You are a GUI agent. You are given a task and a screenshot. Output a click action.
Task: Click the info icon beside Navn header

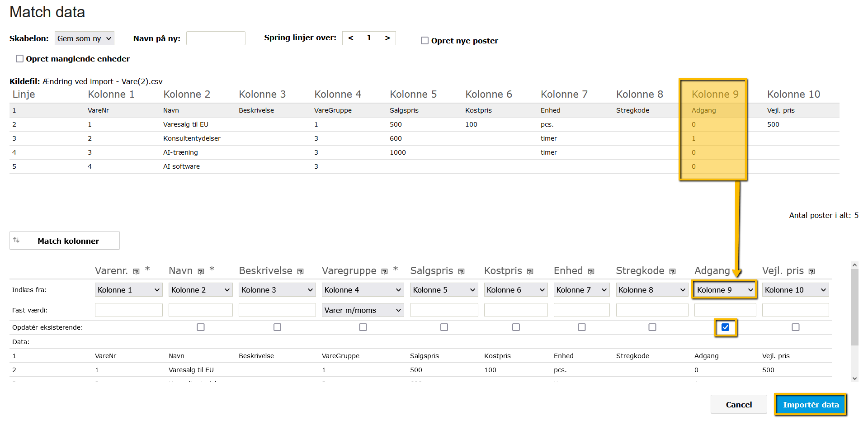coord(201,271)
